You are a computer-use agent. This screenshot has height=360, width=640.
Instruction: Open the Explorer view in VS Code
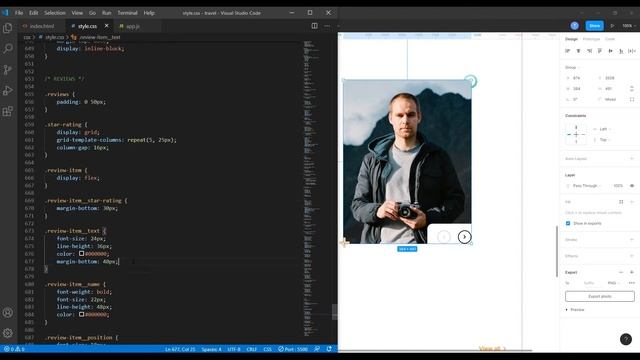[x=7, y=28]
